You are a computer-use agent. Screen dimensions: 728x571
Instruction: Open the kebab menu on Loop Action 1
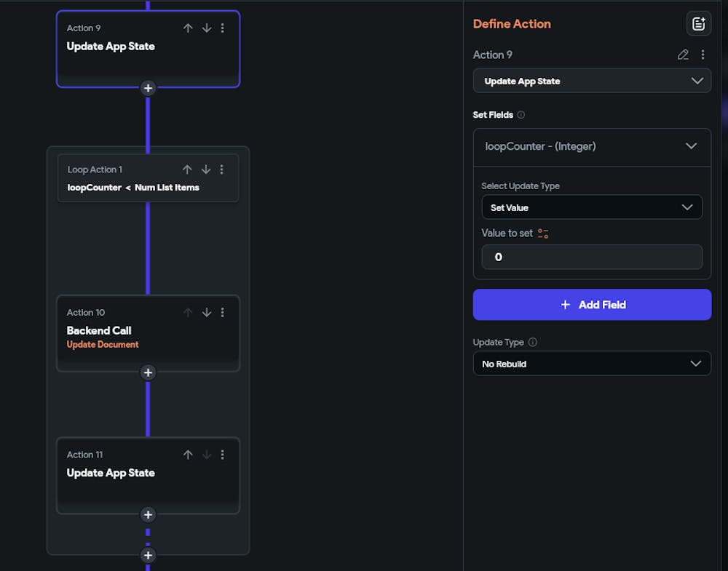click(x=222, y=169)
